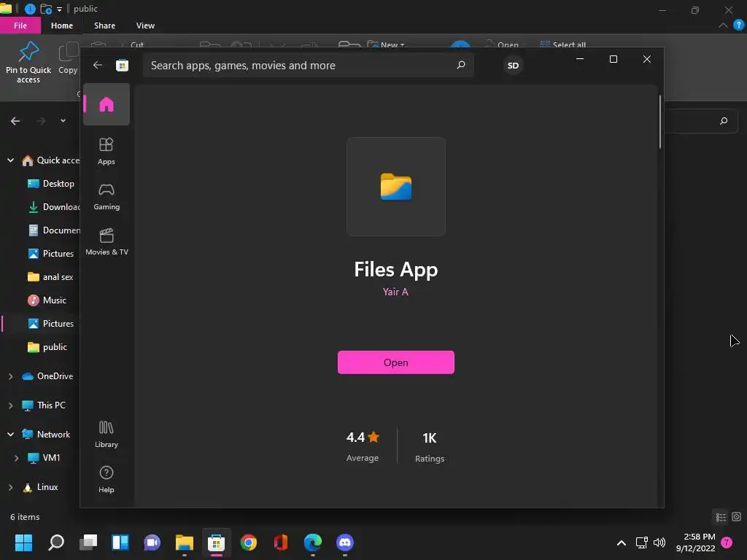Viewport: 747px width, 560px height.
Task: Collapse the Explorer ribbon chevron
Action: (723, 26)
